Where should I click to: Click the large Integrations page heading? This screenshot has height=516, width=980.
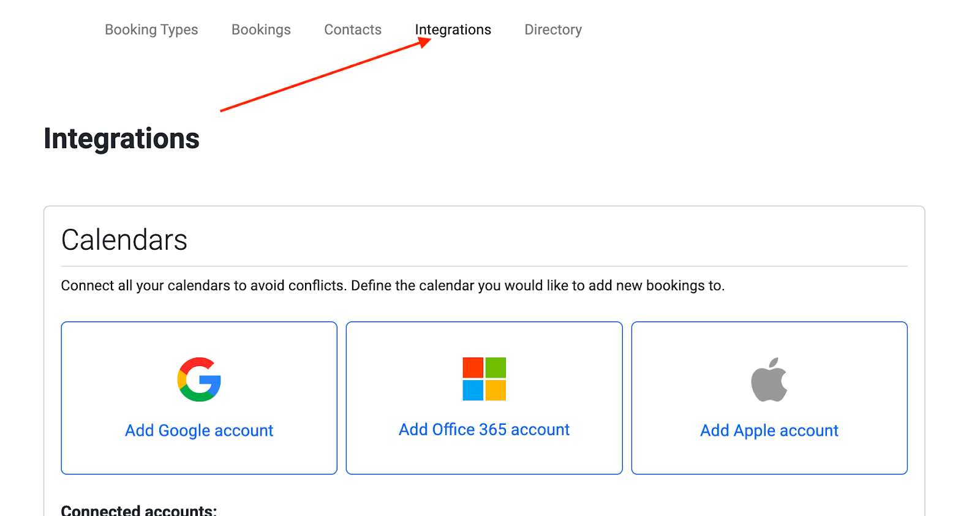(121, 138)
